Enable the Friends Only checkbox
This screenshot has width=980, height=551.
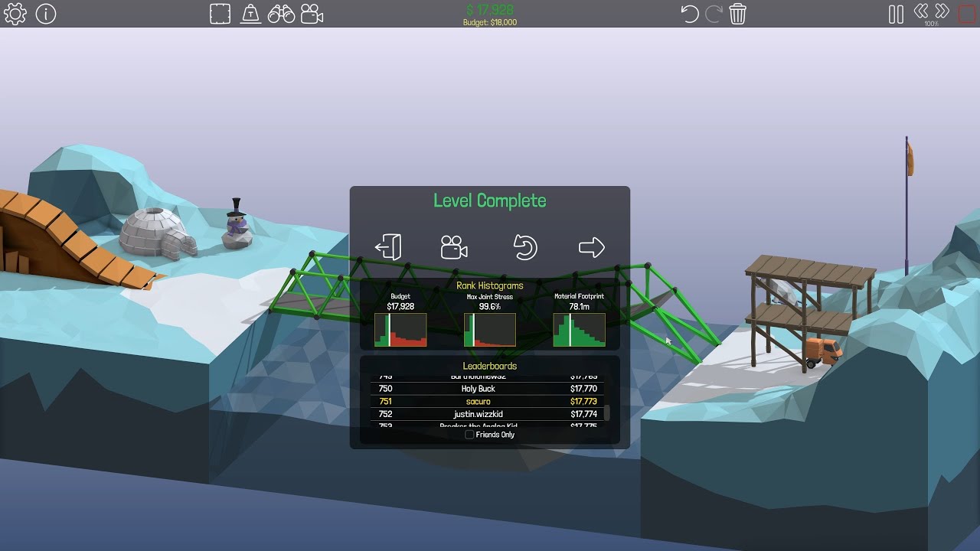(x=469, y=435)
